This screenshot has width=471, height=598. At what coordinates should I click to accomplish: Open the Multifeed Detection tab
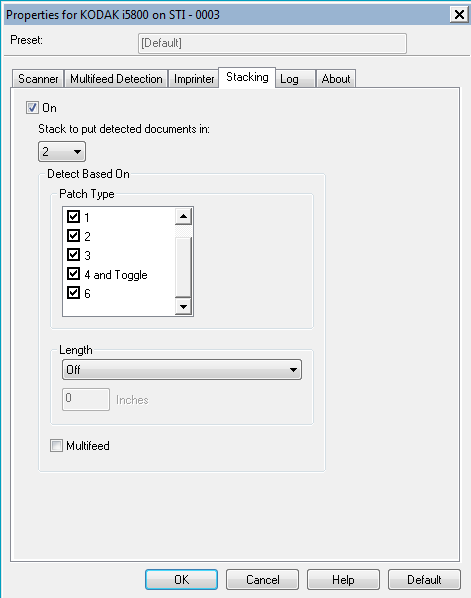(116, 79)
